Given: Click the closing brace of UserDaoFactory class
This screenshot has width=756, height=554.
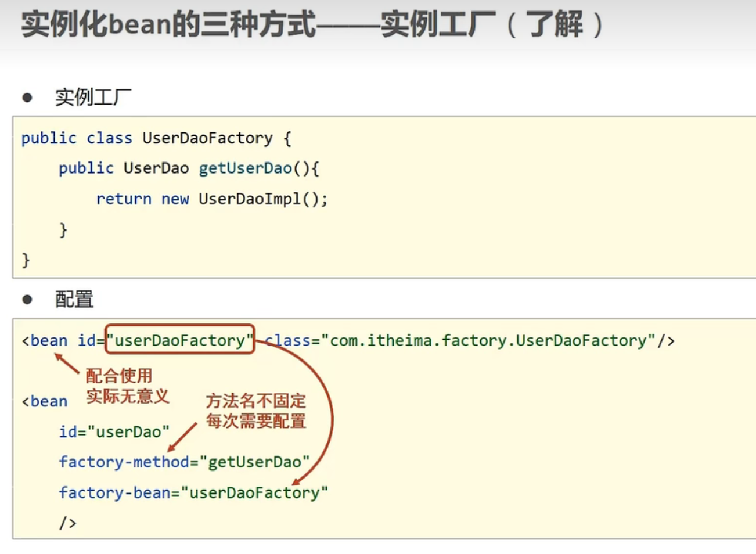Looking at the screenshot, I should 25,260.
